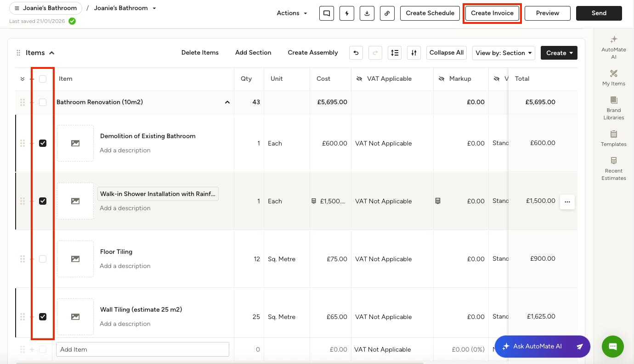Image resolution: width=634 pixels, height=364 pixels.
Task: Toggle visibility eye on Markup column
Action: (442, 79)
